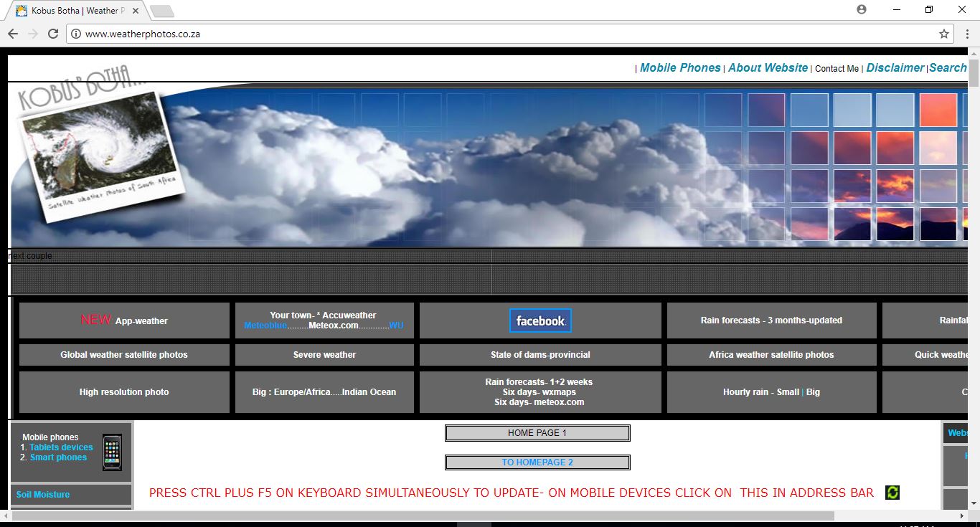Open the Disclaimer link
Image resolution: width=980 pixels, height=527 pixels.
(895, 67)
